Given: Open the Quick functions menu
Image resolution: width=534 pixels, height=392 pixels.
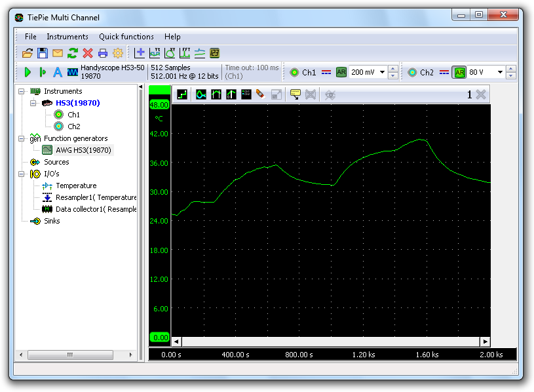Looking at the screenshot, I should 126,37.
